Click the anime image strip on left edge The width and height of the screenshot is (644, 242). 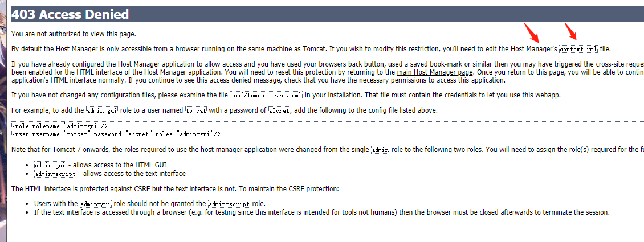3,114
